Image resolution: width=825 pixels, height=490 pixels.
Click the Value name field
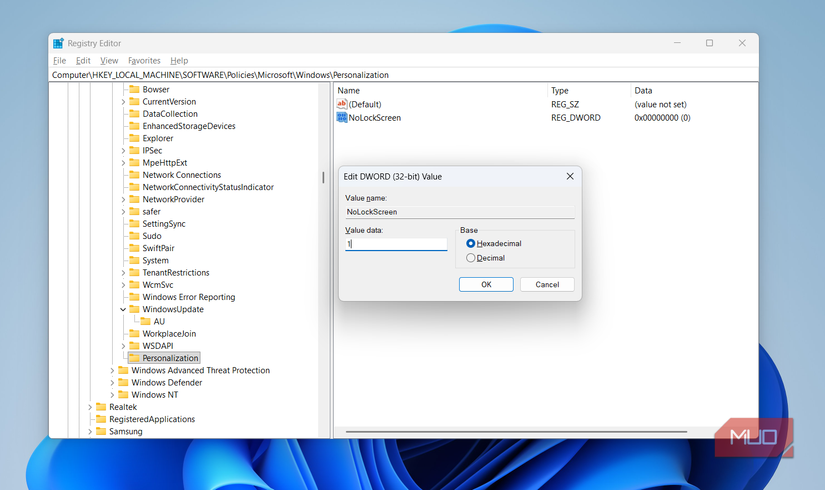tap(460, 212)
